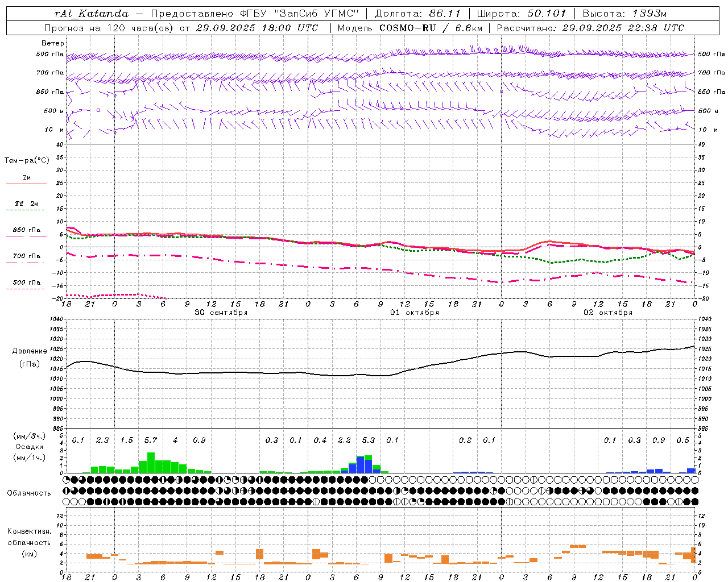
Task: Click the 0.5 precipitation total value
Action: (683, 440)
